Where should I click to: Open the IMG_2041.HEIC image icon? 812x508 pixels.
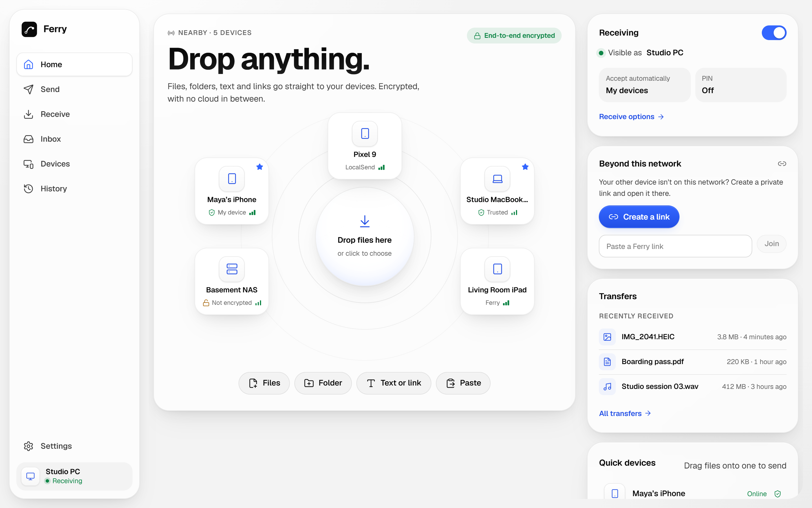pos(607,337)
